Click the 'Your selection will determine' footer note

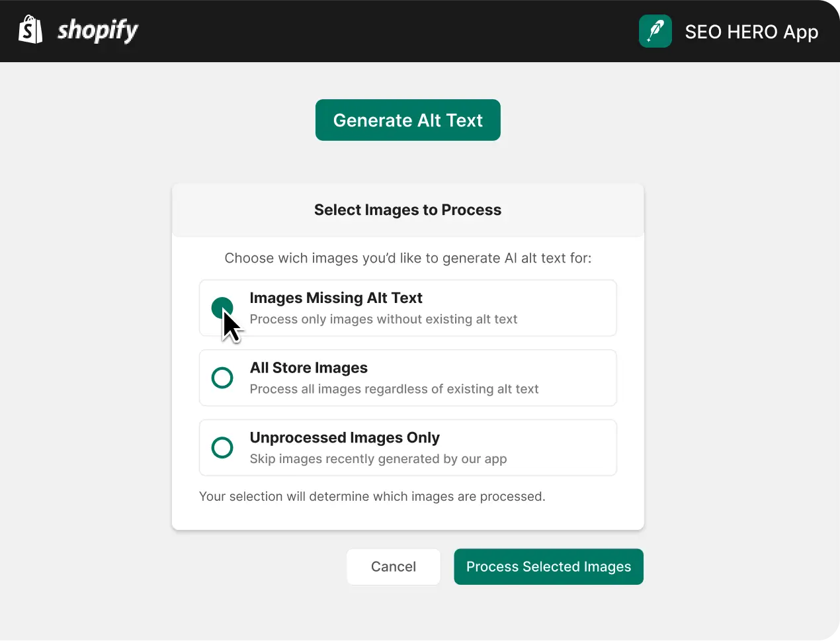click(372, 497)
